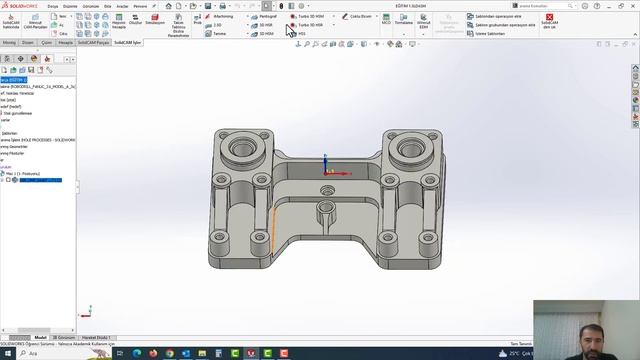The width and height of the screenshot is (640, 360).
Task: Click the Tanıma operation button
Action: coord(216,33)
